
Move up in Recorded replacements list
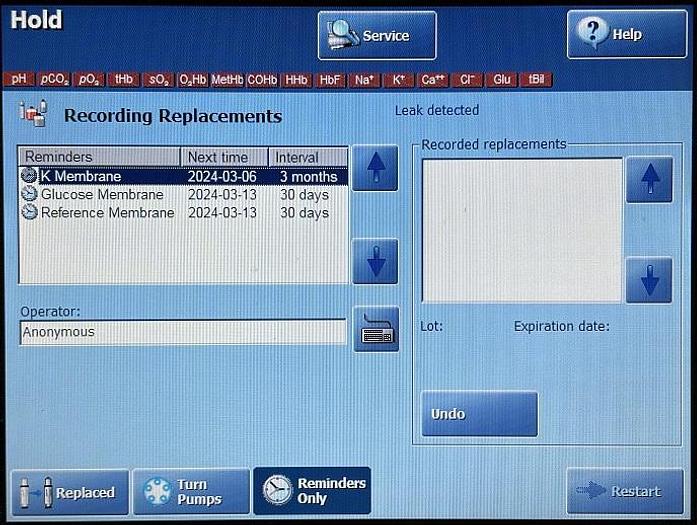tap(649, 179)
